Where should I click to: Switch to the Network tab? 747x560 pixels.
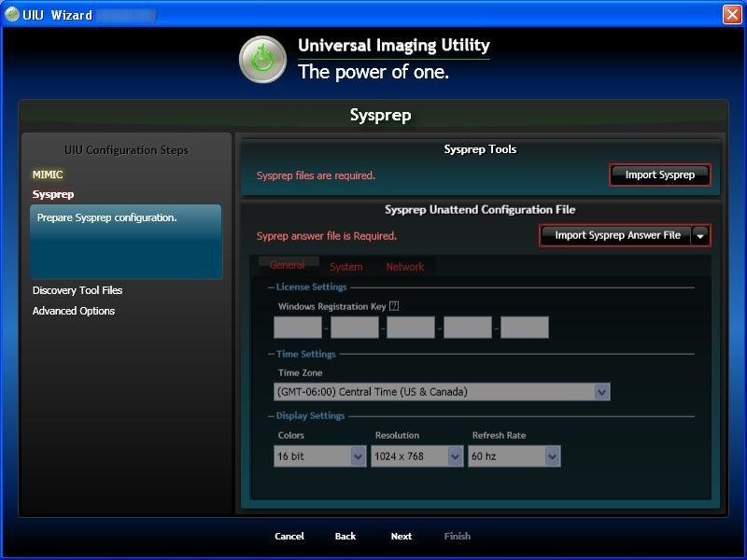[x=405, y=267]
